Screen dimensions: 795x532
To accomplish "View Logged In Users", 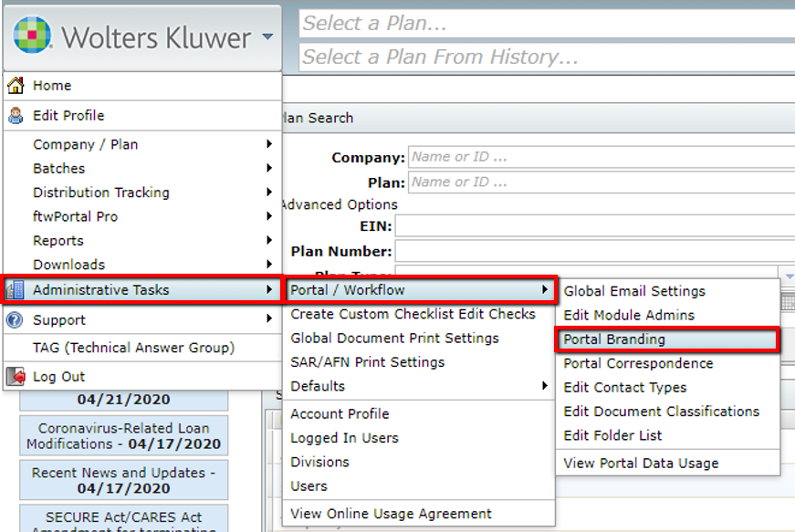I will (x=419, y=438).
